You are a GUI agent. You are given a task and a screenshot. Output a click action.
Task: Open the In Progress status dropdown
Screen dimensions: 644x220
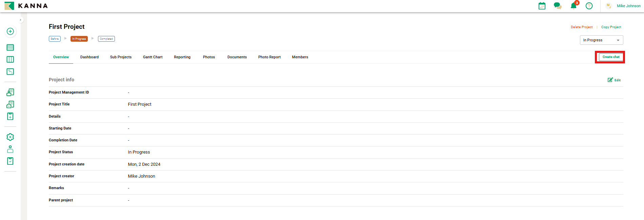(x=601, y=40)
